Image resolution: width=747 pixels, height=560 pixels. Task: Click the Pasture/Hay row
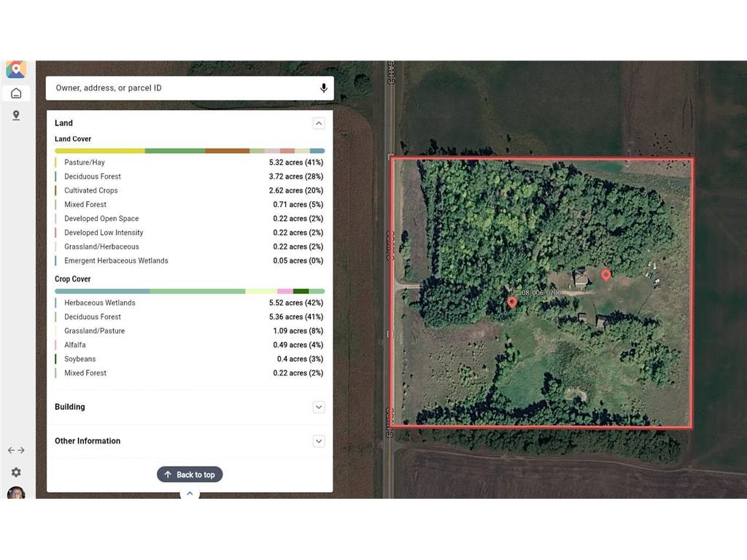(x=189, y=163)
